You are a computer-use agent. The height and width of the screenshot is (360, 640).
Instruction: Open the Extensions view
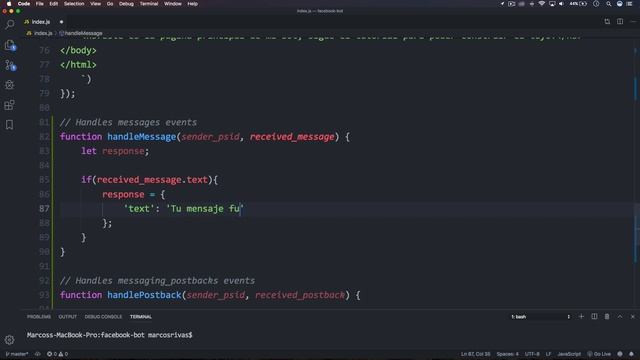(9, 105)
